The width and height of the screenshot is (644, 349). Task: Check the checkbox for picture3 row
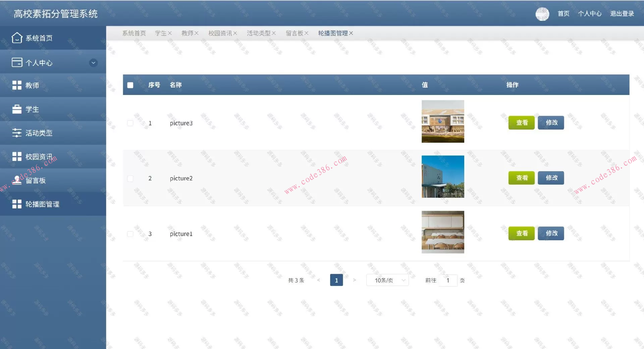(x=130, y=123)
